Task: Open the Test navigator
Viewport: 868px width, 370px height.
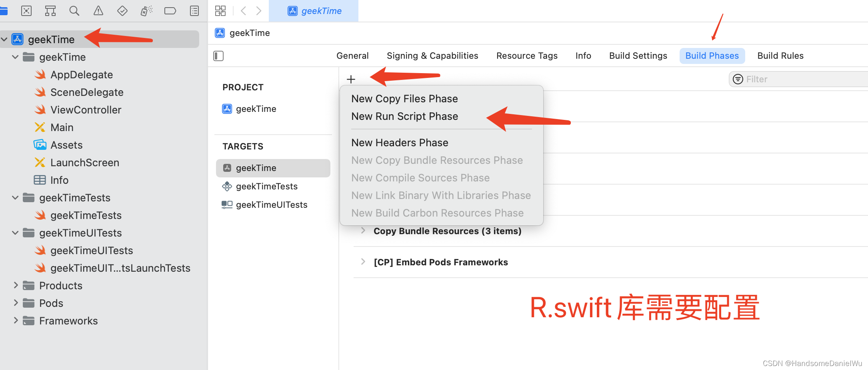Action: pos(122,11)
